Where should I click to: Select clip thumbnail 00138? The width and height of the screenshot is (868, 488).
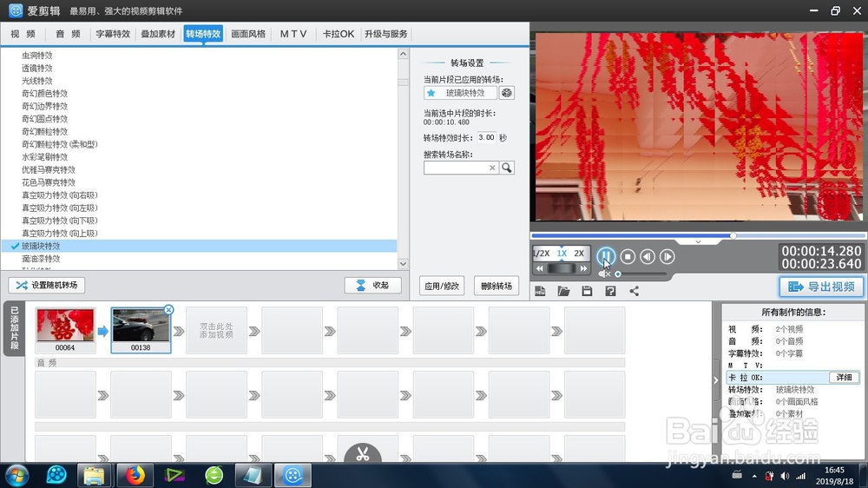click(x=141, y=330)
